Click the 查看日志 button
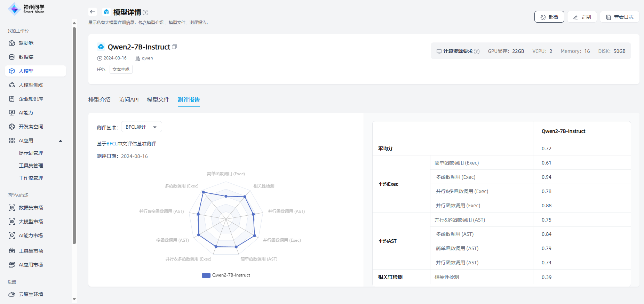Viewport: 644px width, 304px height. [619, 17]
